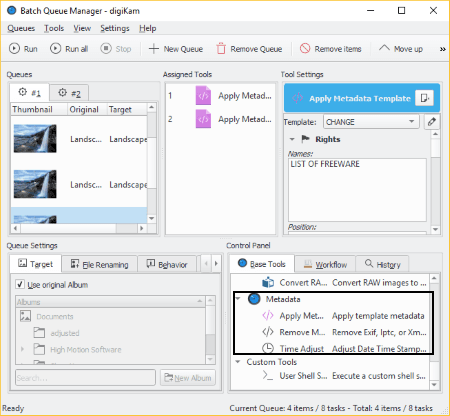Click the Names text area
The image size is (450, 416).
[x=357, y=190]
